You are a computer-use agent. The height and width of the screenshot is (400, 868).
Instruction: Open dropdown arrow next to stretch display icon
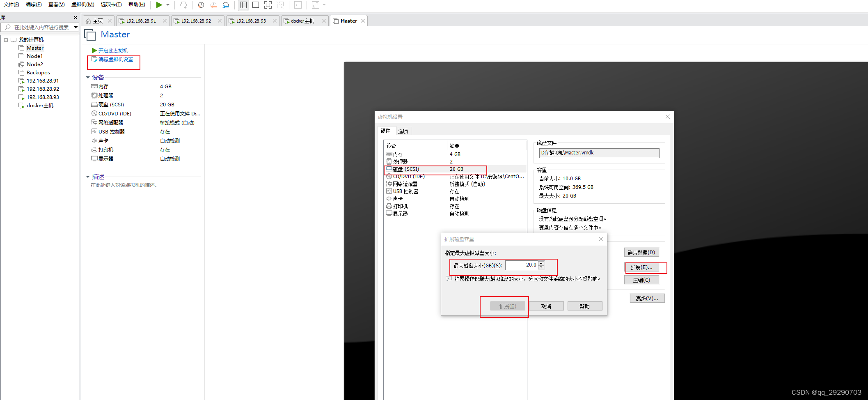point(324,5)
